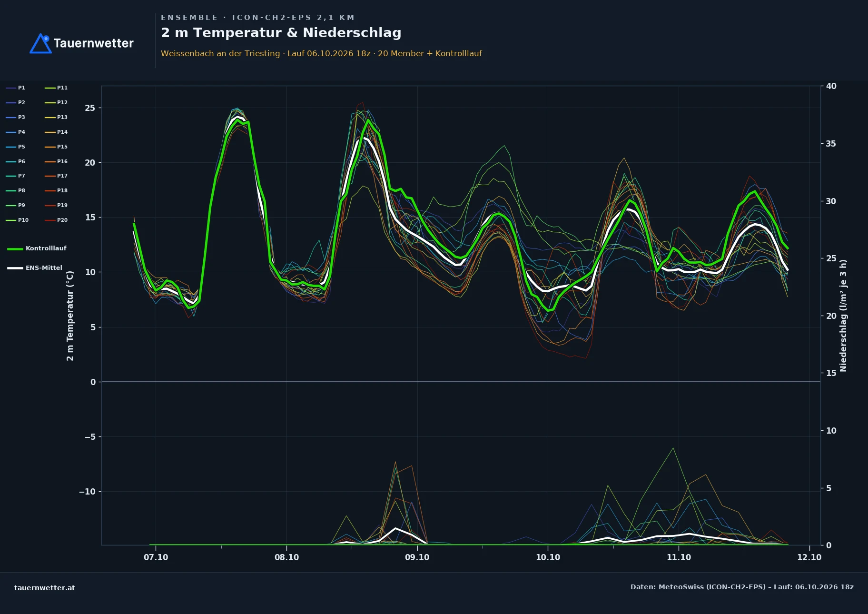Click legend entry P8

coord(16,191)
